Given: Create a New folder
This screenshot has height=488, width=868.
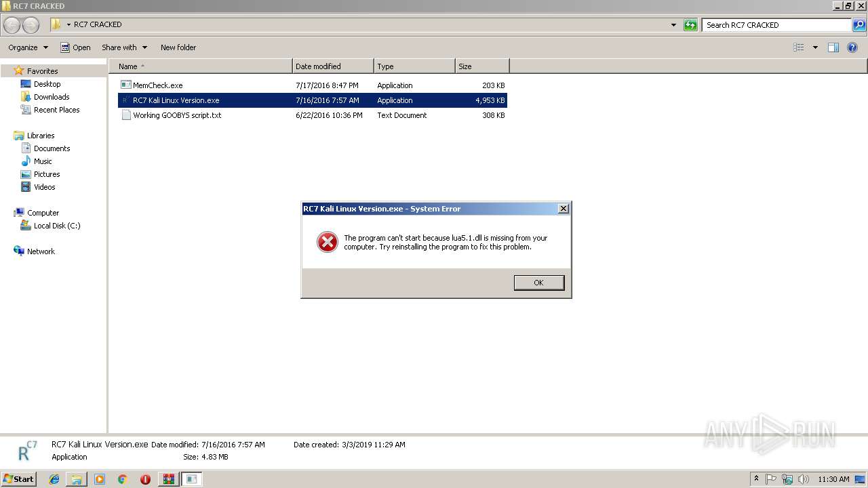Looking at the screenshot, I should [x=178, y=47].
